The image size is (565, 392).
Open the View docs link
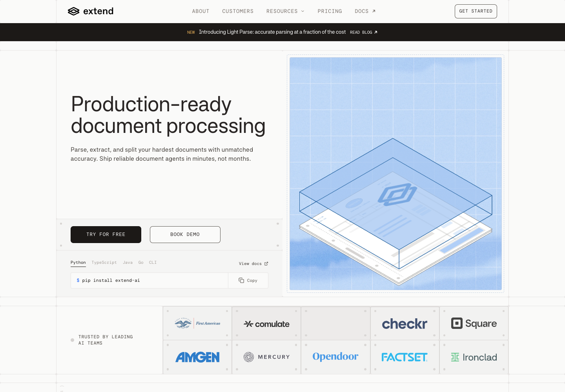pos(253,264)
